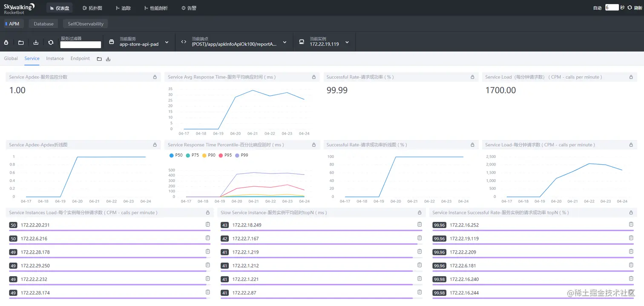Open the Topology (拓扑图) menu
The height and width of the screenshot is (306, 644).
(92, 8)
